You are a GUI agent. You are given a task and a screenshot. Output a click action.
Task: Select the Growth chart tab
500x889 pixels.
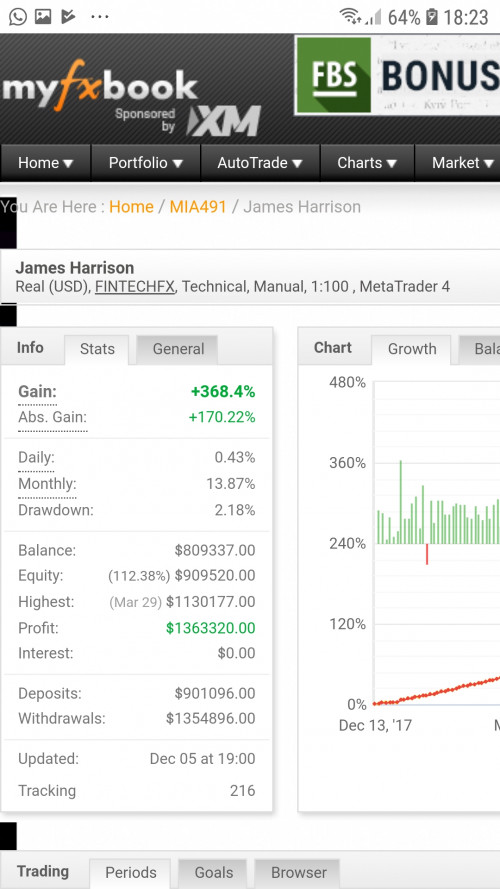point(412,349)
